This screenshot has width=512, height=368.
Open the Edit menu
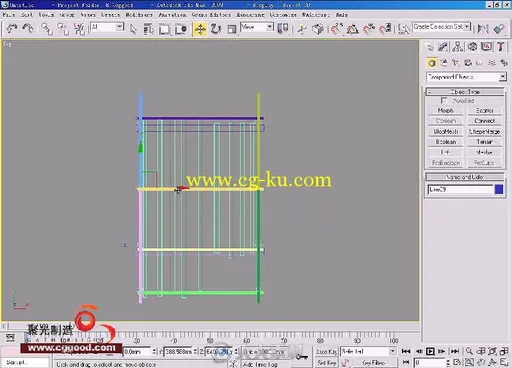point(27,15)
